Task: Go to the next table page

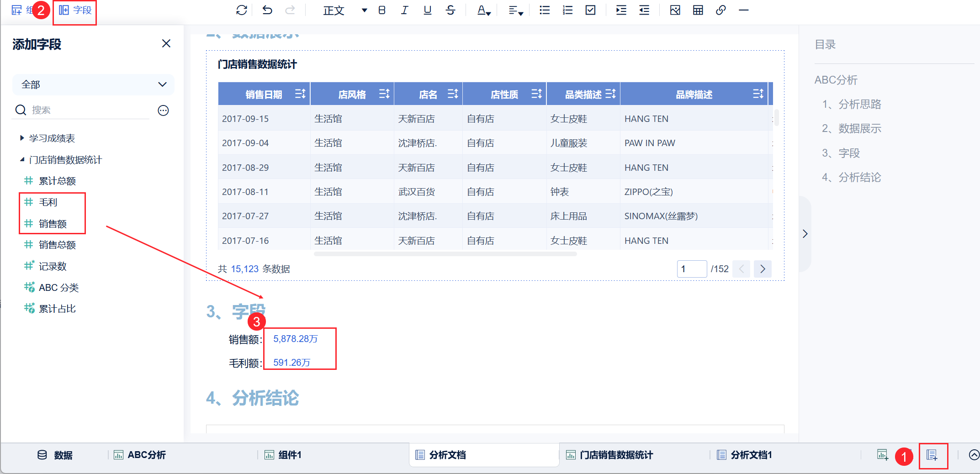Action: pyautogui.click(x=763, y=269)
